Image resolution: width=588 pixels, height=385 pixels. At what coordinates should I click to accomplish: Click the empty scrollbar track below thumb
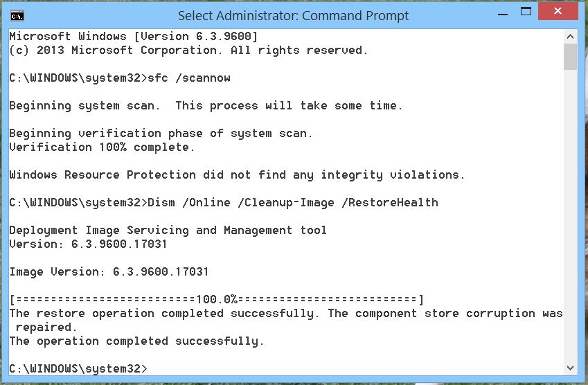pyautogui.click(x=571, y=215)
